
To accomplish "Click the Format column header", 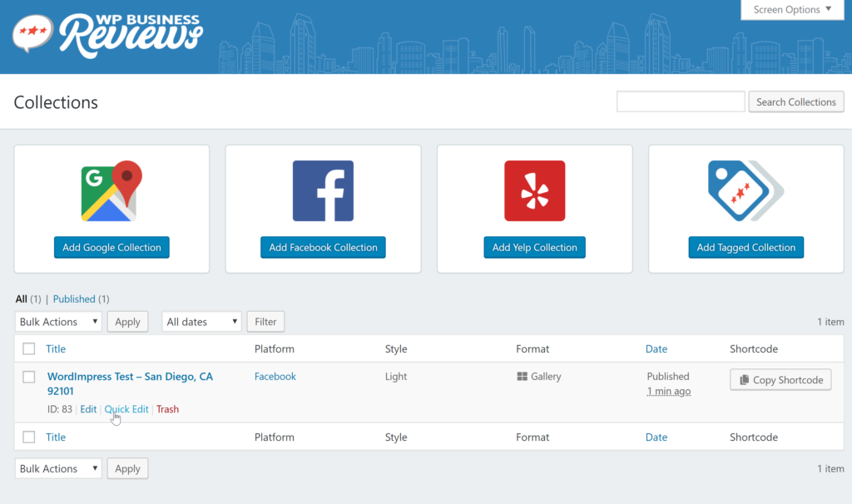I will click(x=532, y=348).
